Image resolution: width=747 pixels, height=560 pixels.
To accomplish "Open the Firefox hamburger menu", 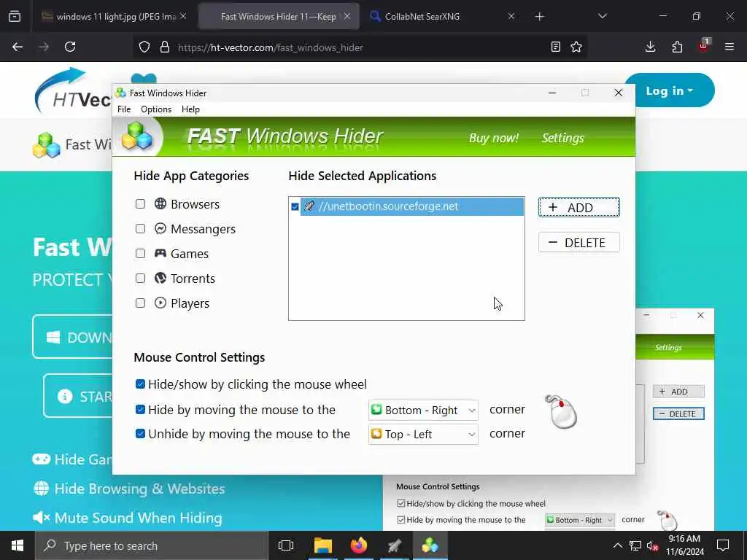I will (729, 47).
